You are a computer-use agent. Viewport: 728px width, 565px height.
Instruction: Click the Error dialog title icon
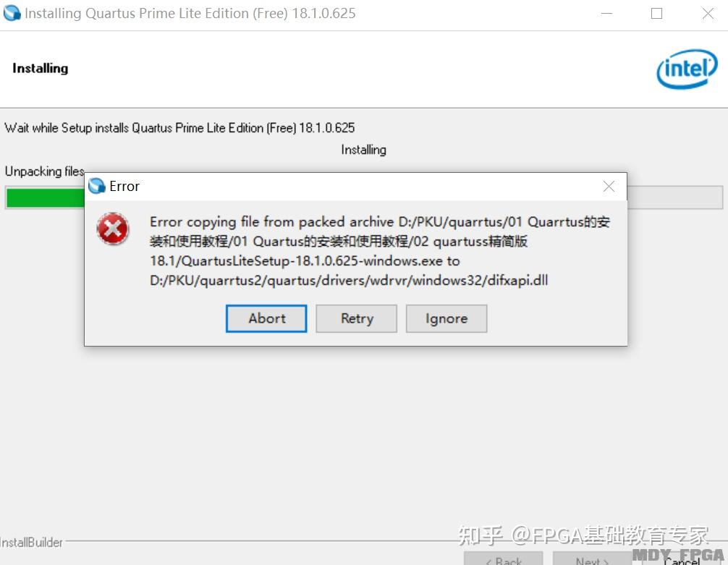(x=96, y=186)
